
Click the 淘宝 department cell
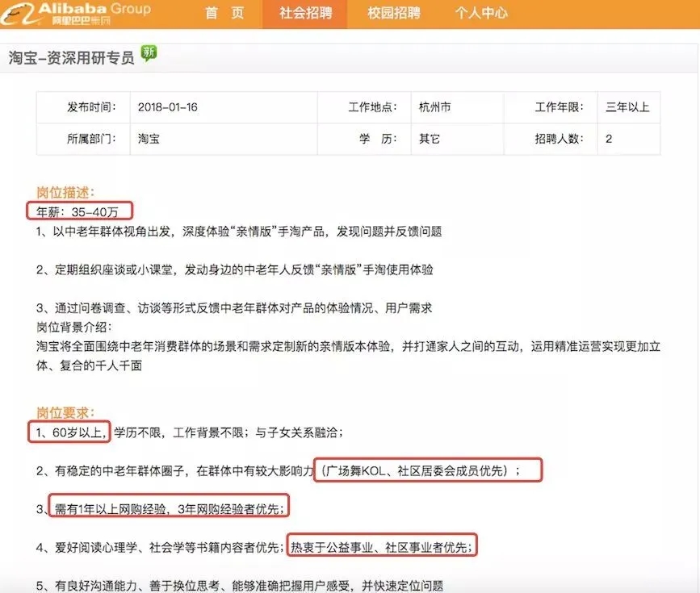click(x=224, y=139)
